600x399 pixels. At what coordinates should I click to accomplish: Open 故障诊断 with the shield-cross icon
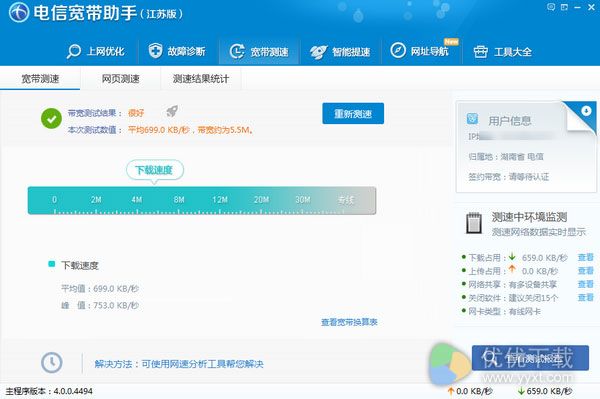pyautogui.click(x=177, y=51)
